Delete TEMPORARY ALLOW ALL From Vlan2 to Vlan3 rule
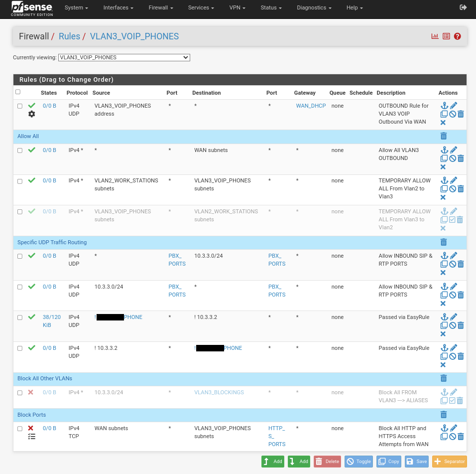 coord(461,189)
